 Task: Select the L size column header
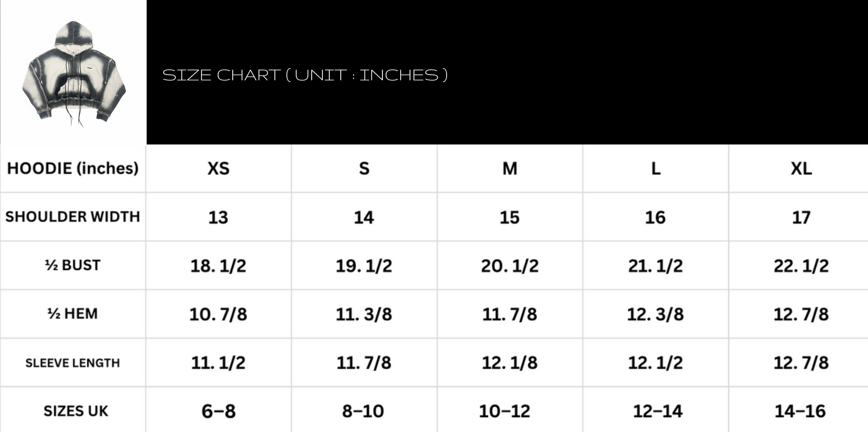(x=655, y=168)
